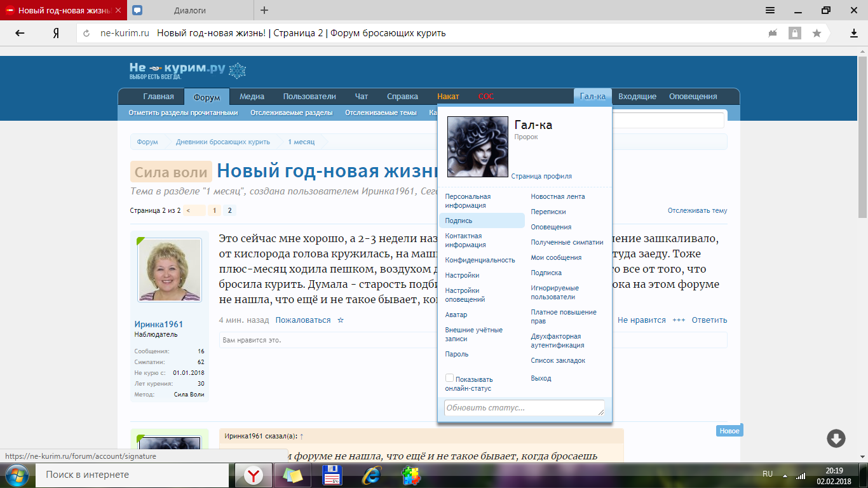Open 'Входящие' inbox menu
This screenshot has width=868, height=488.
[x=637, y=97]
